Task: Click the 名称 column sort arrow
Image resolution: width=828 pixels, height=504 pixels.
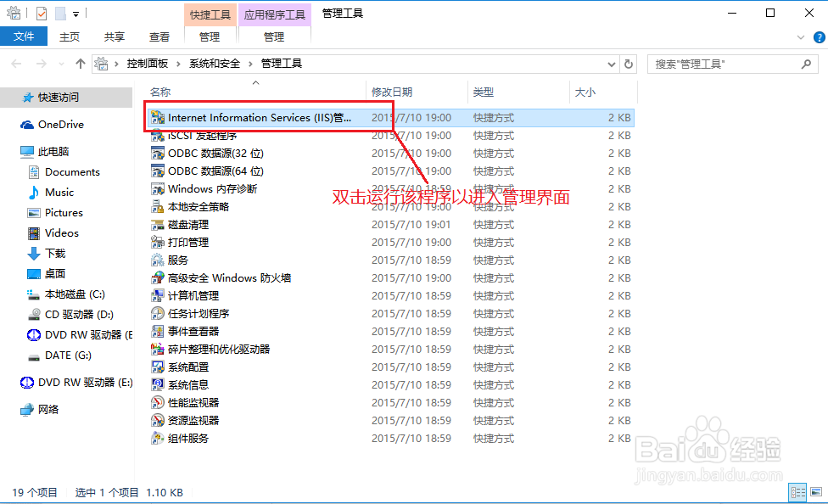Action: coord(255,84)
